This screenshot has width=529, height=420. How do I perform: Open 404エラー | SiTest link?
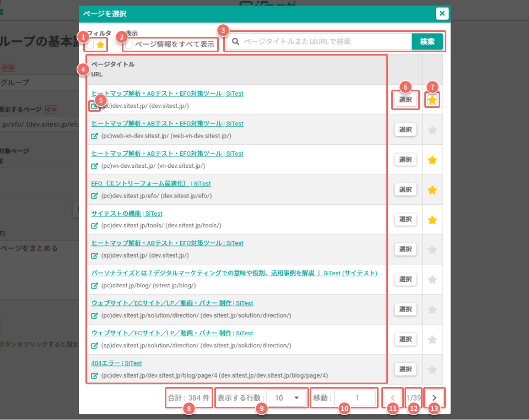coord(116,363)
